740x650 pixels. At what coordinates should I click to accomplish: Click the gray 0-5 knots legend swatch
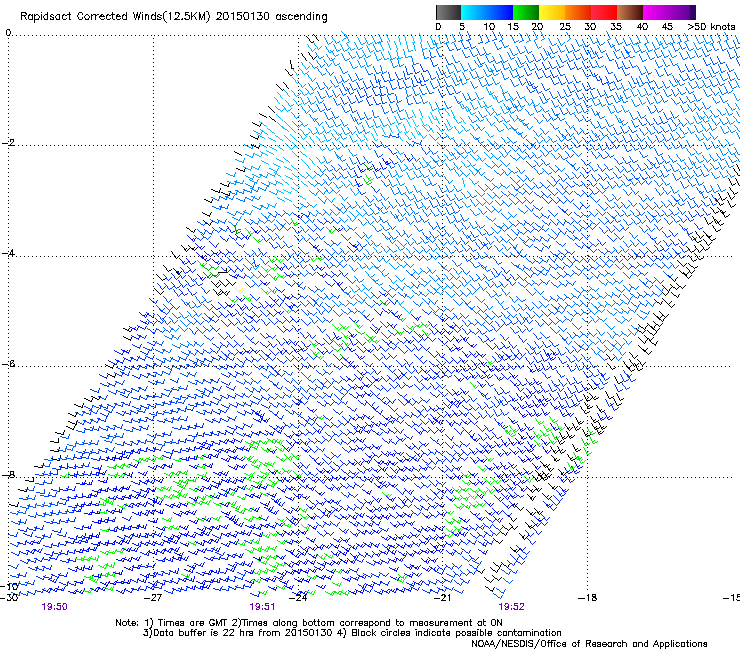[448, 12]
